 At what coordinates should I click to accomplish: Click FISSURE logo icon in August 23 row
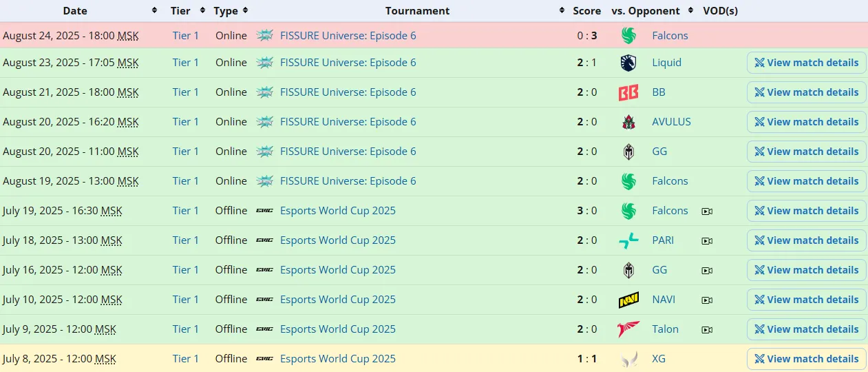264,63
